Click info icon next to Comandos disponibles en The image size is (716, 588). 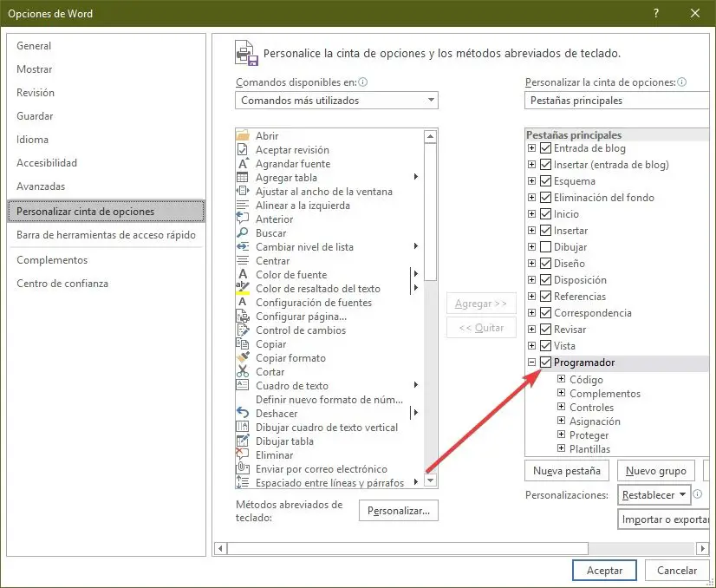(363, 82)
